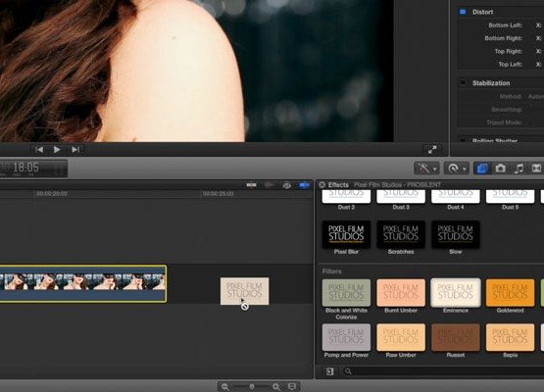Open the Stabilization Method dropdown
Image resolution: width=544 pixels, height=392 pixels.
point(536,96)
